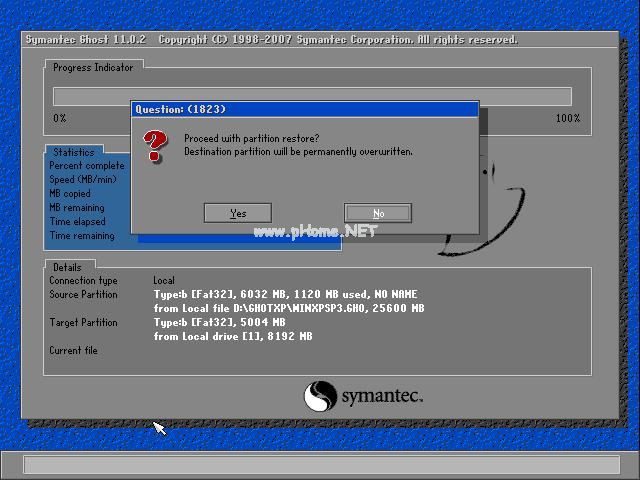Click the 0% progress label

(x=60, y=118)
